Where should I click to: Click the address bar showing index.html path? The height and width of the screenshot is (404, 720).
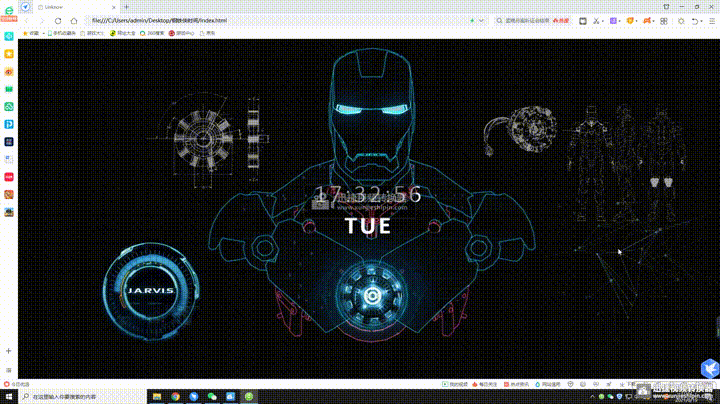click(250, 20)
